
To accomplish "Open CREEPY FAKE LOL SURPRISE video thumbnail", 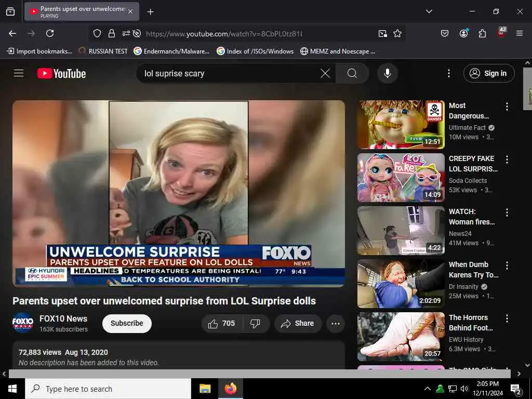I will click(401, 178).
